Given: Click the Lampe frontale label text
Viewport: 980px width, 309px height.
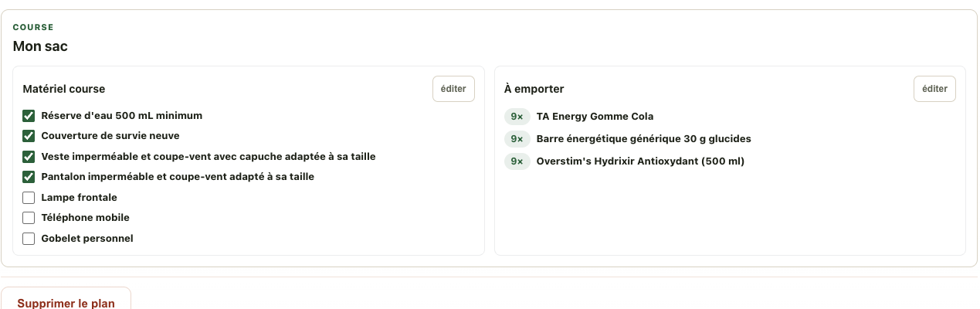Looking at the screenshot, I should (x=79, y=198).
